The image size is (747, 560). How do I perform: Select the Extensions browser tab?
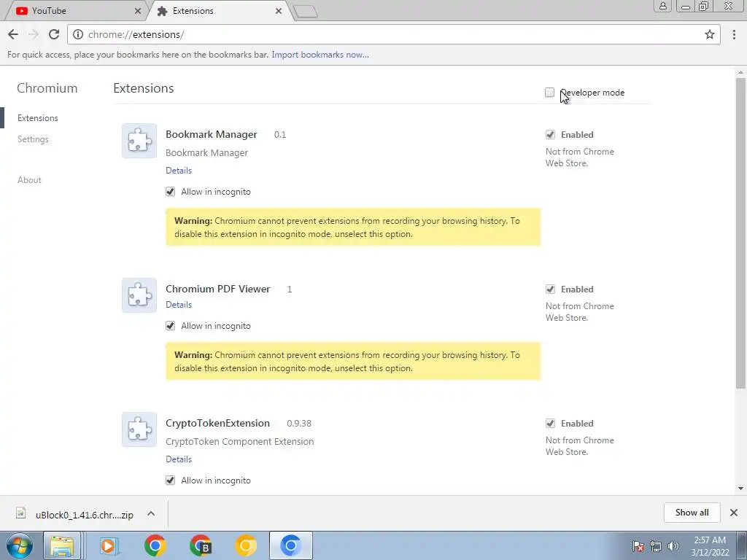point(219,10)
